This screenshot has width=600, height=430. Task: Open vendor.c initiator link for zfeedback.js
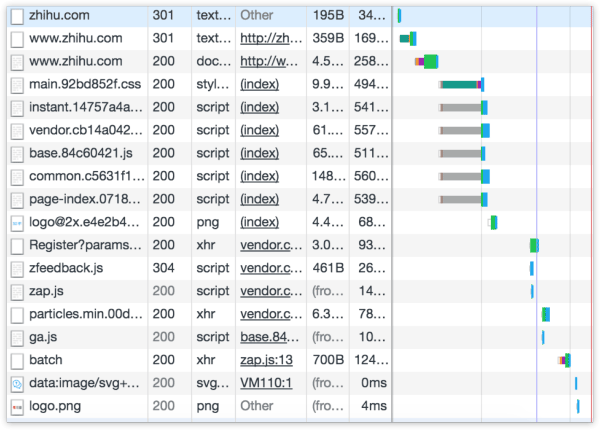click(271, 268)
